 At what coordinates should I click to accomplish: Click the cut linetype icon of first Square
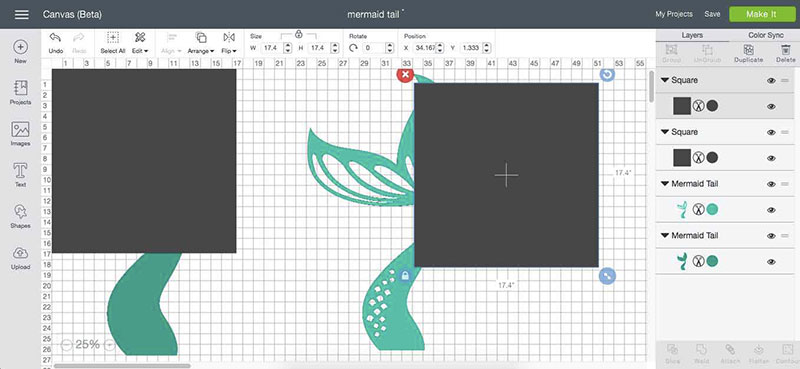(698, 106)
